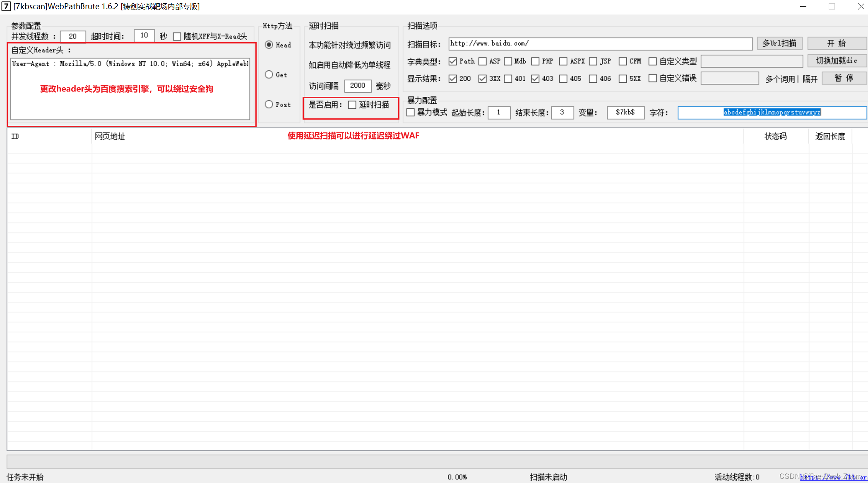868x483 pixels.
Task: Enable the 自定义错误 custom error checkbox
Action: (x=653, y=78)
